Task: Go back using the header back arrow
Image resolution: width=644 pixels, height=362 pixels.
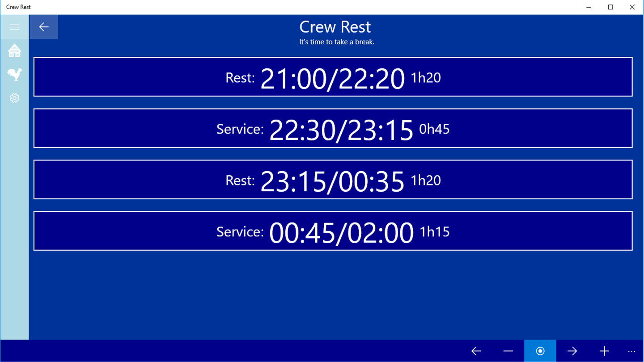Action: coord(43,27)
